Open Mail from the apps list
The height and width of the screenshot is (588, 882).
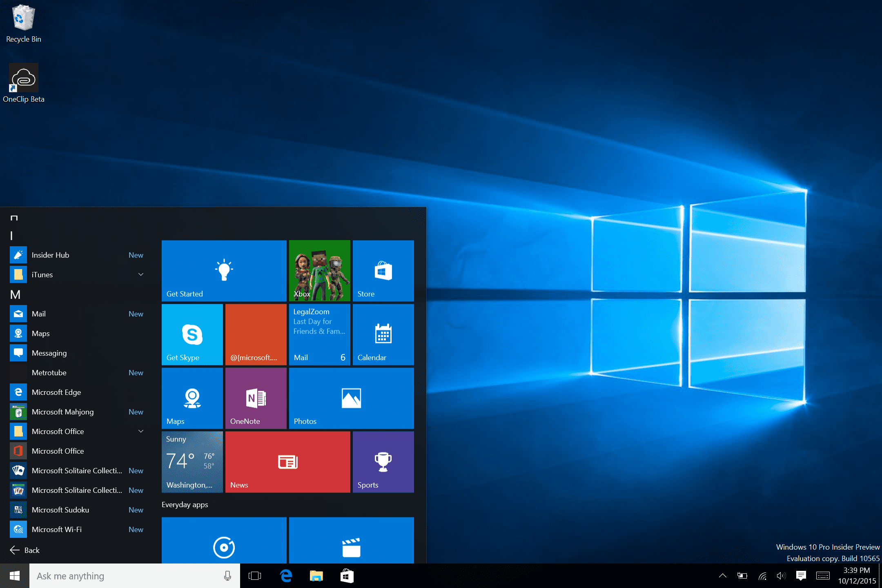coord(78,314)
